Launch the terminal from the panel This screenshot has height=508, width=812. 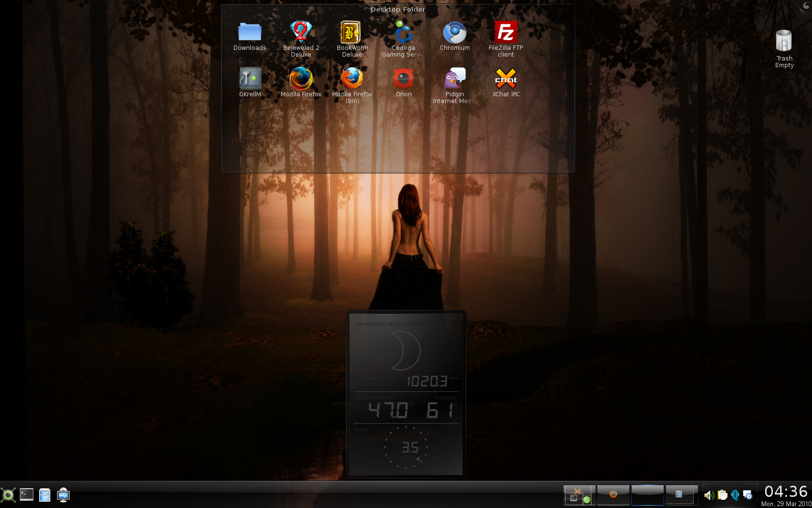(27, 494)
